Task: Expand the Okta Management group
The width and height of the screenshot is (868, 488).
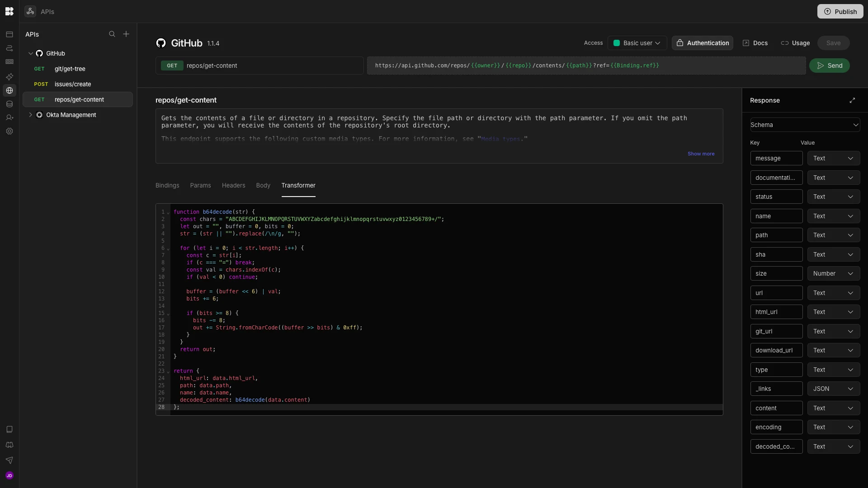Action: [x=30, y=115]
